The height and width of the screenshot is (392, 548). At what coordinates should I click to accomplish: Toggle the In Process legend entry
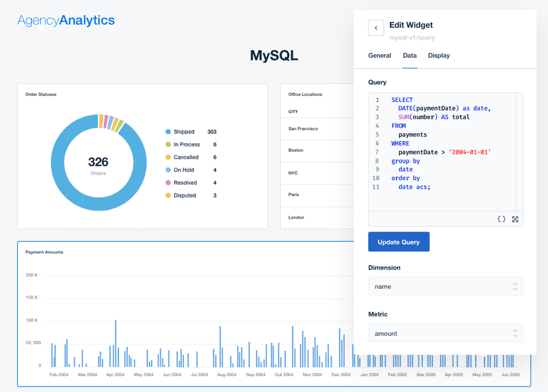click(x=186, y=144)
